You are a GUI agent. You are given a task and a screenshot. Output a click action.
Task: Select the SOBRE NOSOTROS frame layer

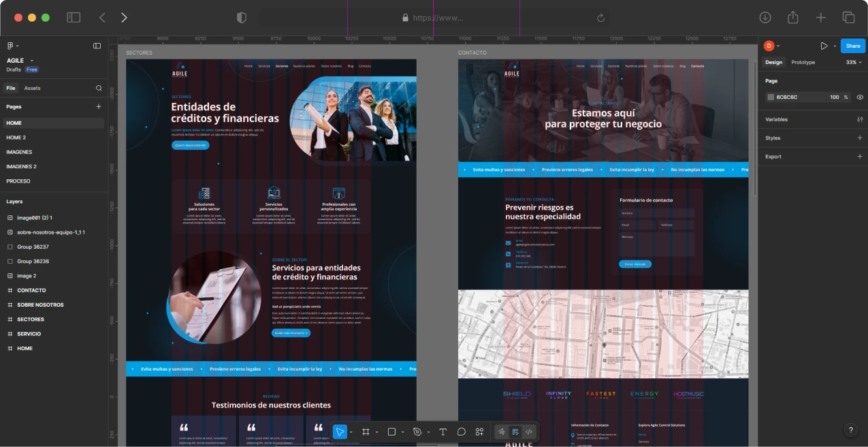tap(40, 305)
